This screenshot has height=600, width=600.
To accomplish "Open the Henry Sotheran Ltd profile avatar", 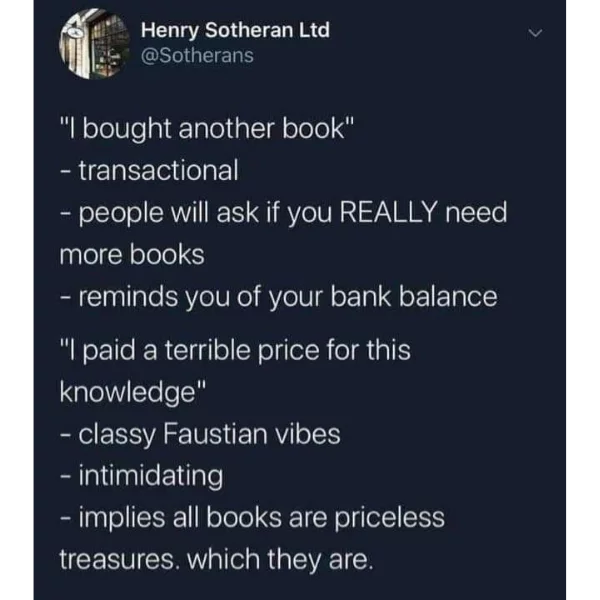I will pos(94,44).
